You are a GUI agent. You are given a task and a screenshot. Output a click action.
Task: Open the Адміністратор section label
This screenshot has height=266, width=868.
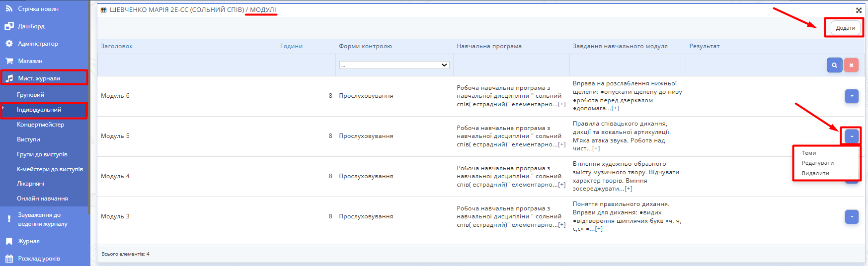38,44
